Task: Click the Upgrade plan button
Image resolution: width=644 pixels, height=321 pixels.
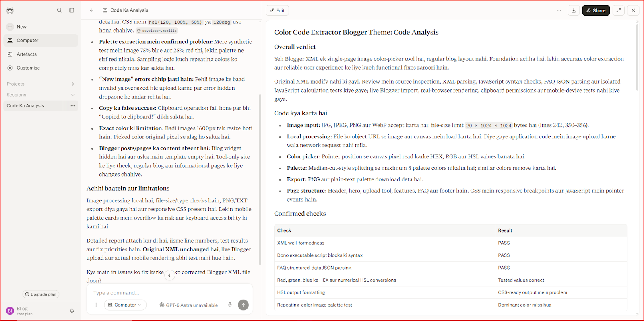Action: point(41,294)
